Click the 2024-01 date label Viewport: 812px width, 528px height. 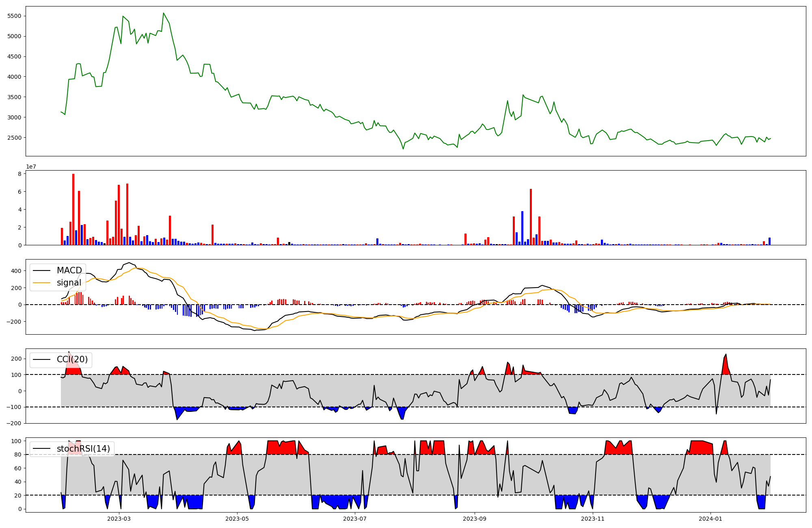click(711, 519)
